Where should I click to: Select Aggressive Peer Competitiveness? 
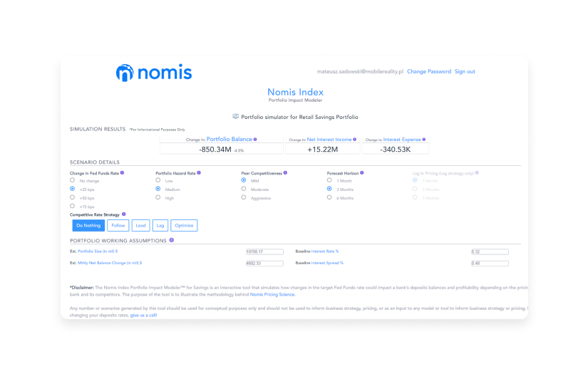(x=244, y=197)
